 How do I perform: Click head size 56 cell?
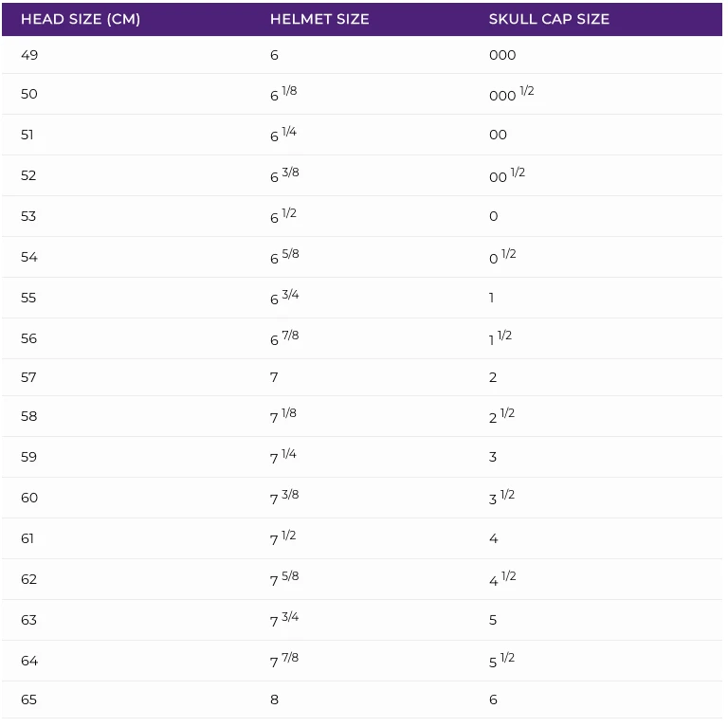pos(28,338)
